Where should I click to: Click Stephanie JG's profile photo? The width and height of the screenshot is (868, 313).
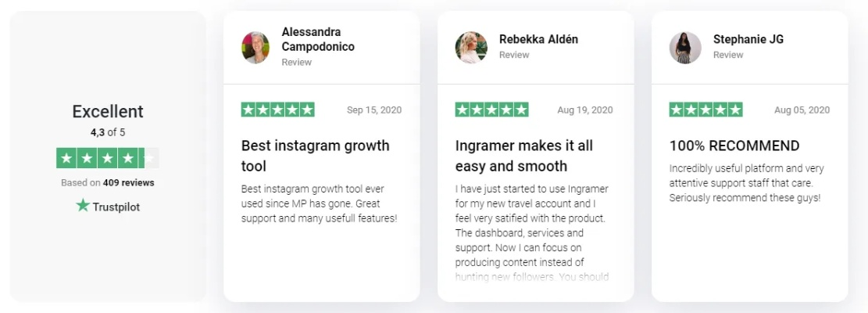pos(685,48)
